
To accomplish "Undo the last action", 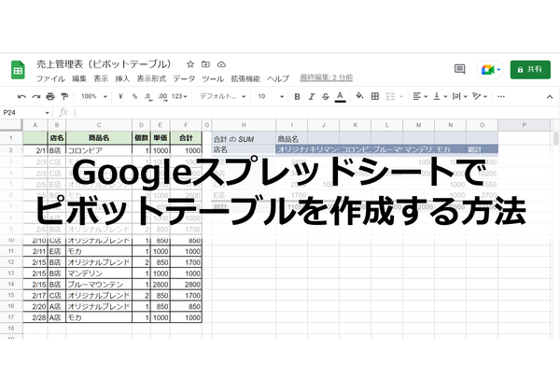I will pos(21,96).
